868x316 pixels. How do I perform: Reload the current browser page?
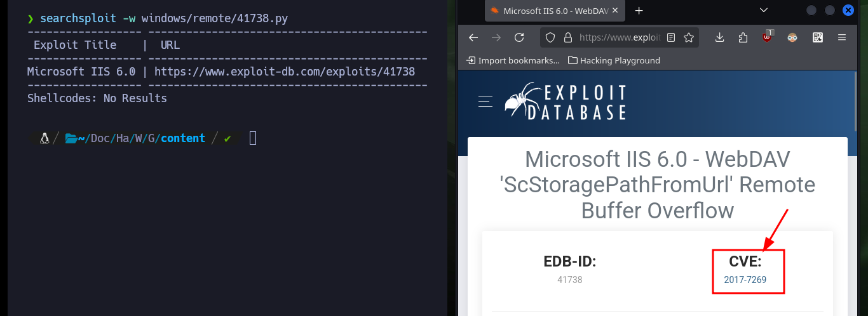tap(519, 37)
